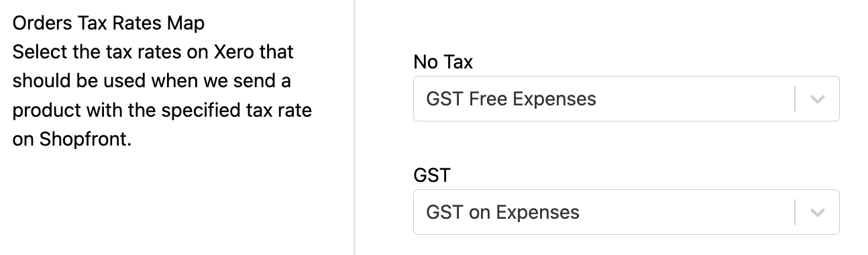Click the separator line inside No Tax dropdown
This screenshot has height=255, width=868.
[795, 99]
